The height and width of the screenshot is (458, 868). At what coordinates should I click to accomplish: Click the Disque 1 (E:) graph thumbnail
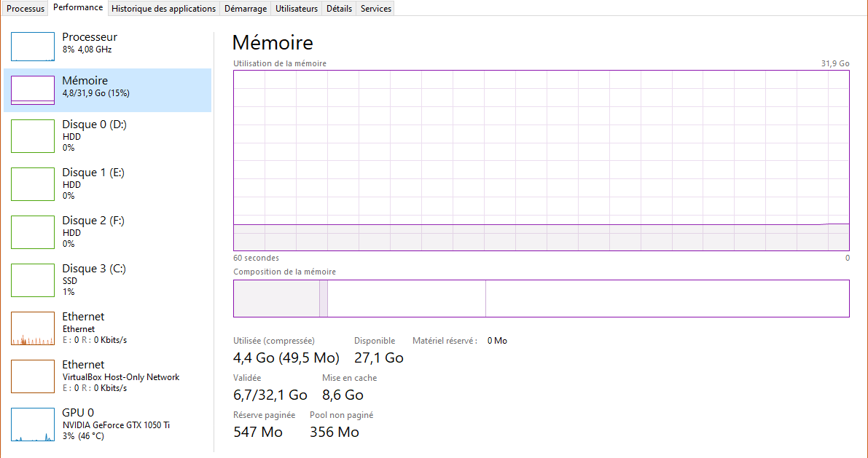coord(33,184)
